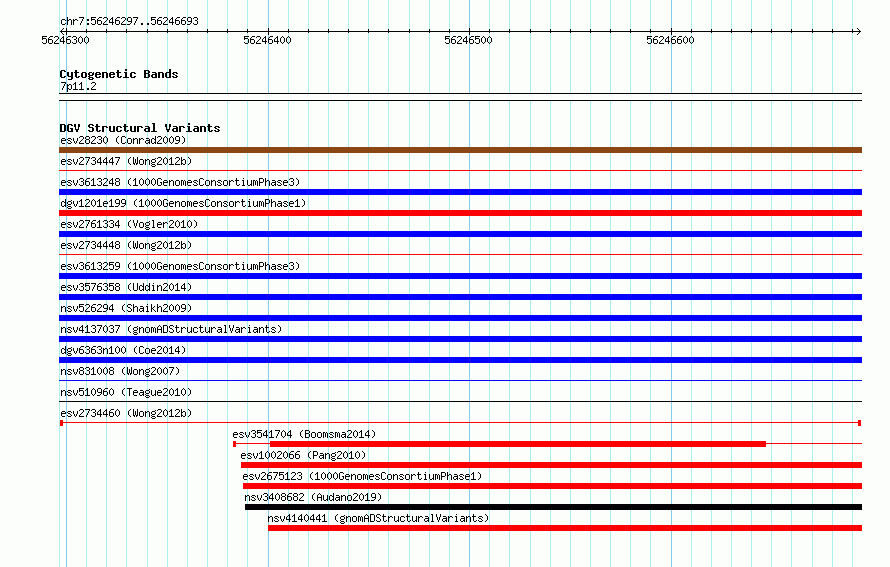Select the black nsv3408682 variant bar
890x567 pixels.
(x=553, y=507)
